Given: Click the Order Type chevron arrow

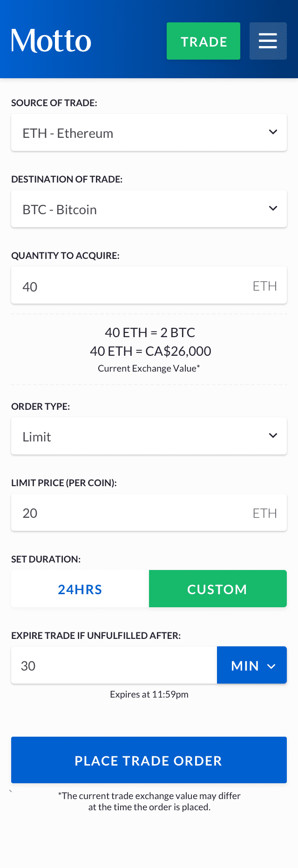Looking at the screenshot, I should click(273, 436).
